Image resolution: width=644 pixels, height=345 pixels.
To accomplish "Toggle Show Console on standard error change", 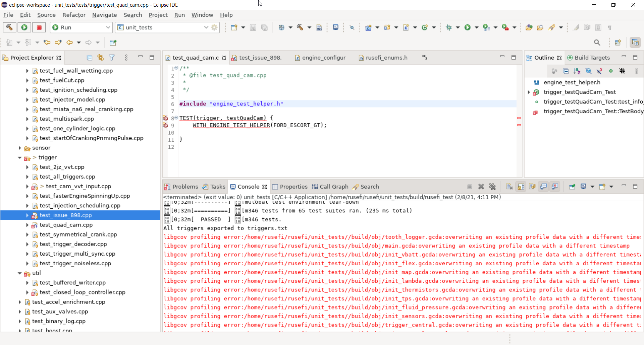I will 555,187.
